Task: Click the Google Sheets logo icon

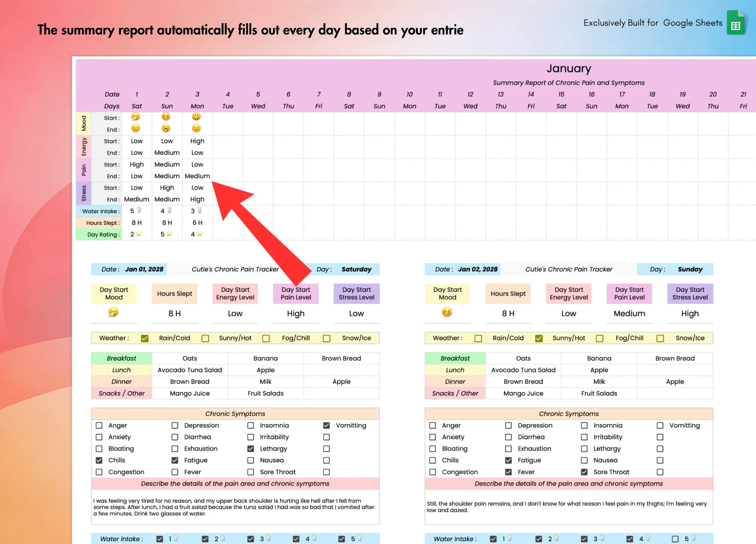Action: click(736, 23)
